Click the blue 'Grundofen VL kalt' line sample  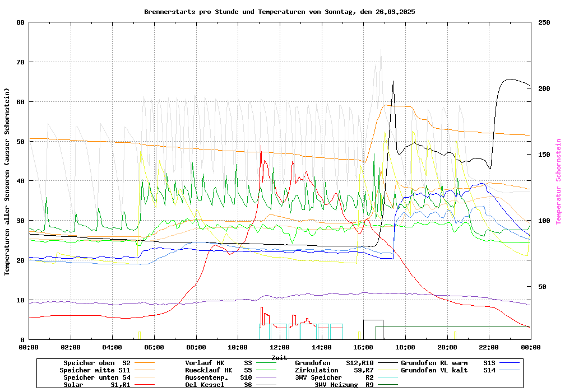[510, 370]
